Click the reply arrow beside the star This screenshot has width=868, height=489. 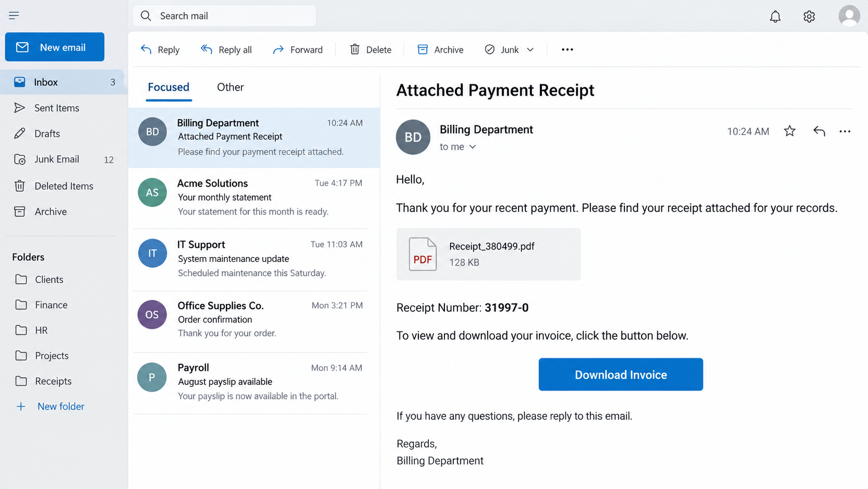point(819,131)
